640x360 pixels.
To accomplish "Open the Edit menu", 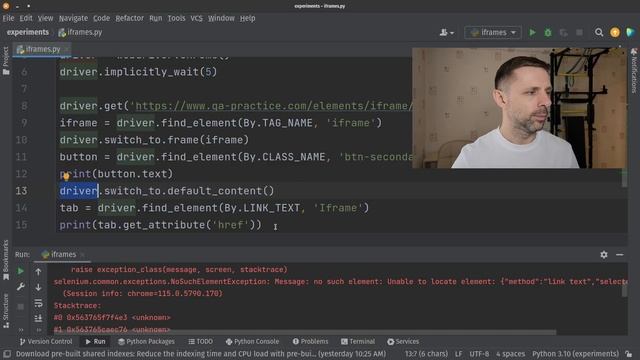I will [x=26, y=18].
